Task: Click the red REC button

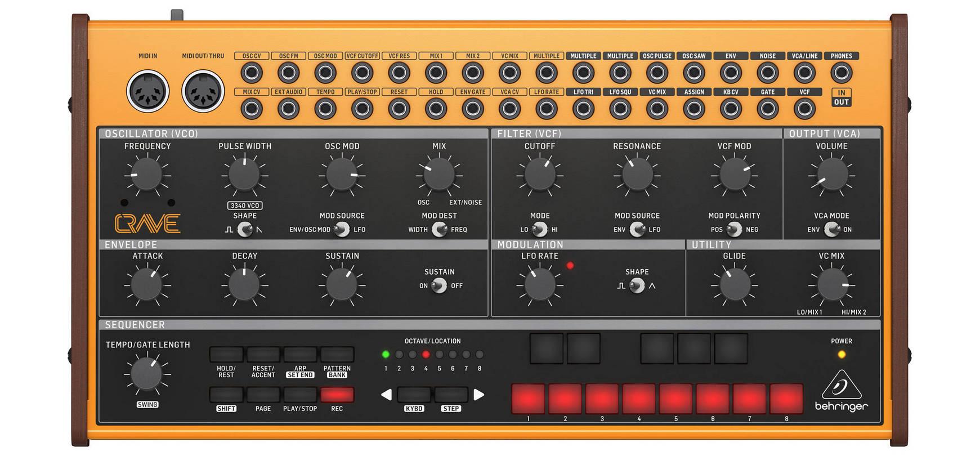Action: pos(337,395)
